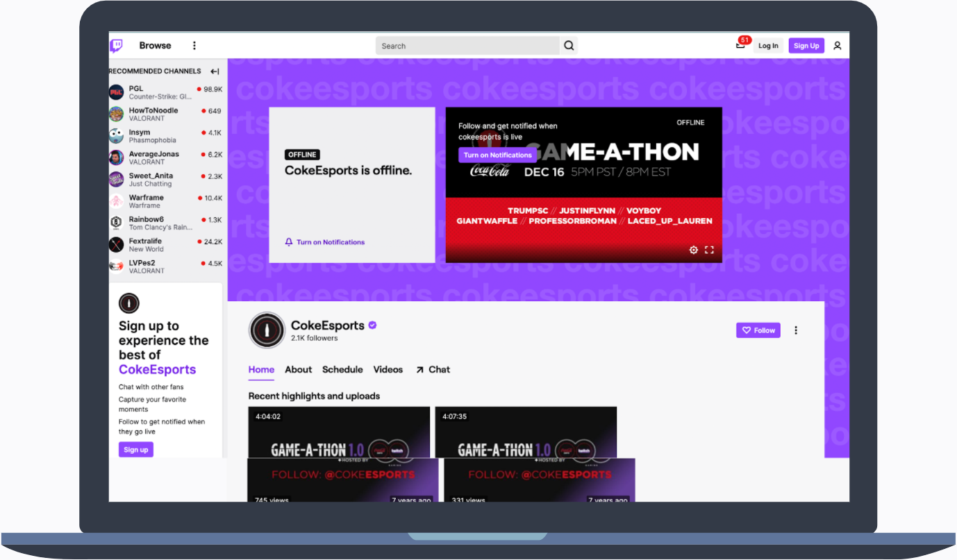Click the Twitch logo icon
Screen dimensions: 957x560
click(116, 46)
